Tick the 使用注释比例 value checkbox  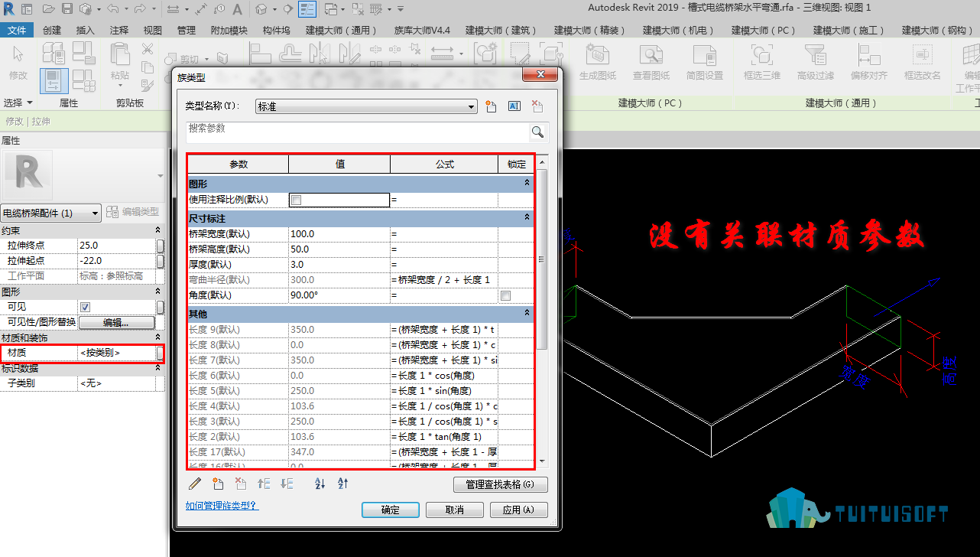pyautogui.click(x=297, y=200)
